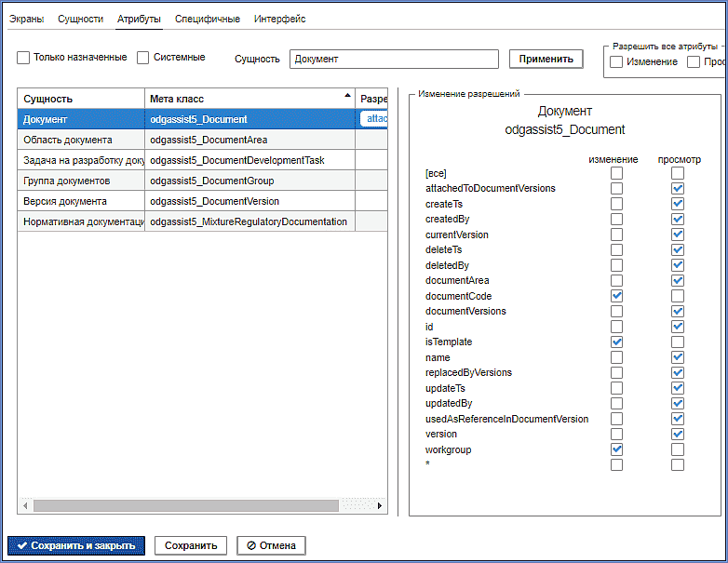This screenshot has height=563, width=728.
Task: Click the Отмена button
Action: coord(271,545)
